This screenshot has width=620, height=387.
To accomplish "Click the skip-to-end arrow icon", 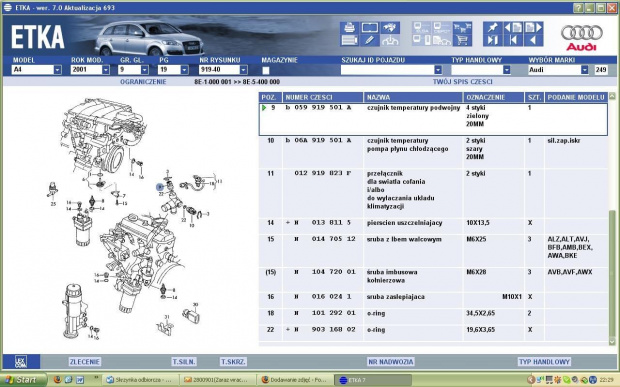I will pyautogui.click(x=493, y=40).
